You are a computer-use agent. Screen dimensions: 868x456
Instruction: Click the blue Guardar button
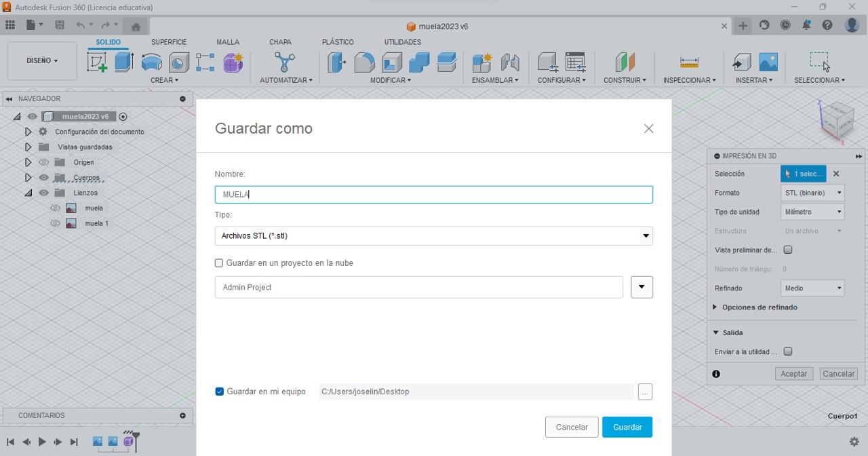coord(627,427)
